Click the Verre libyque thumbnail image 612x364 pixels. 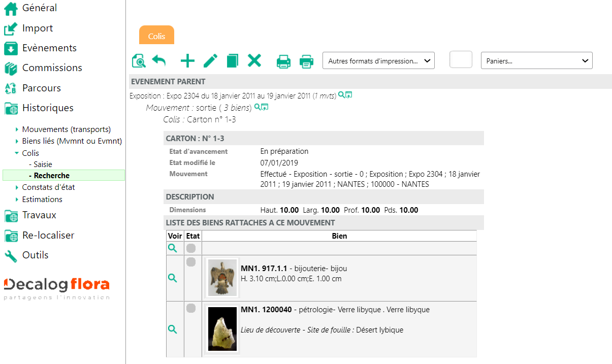[222, 329]
